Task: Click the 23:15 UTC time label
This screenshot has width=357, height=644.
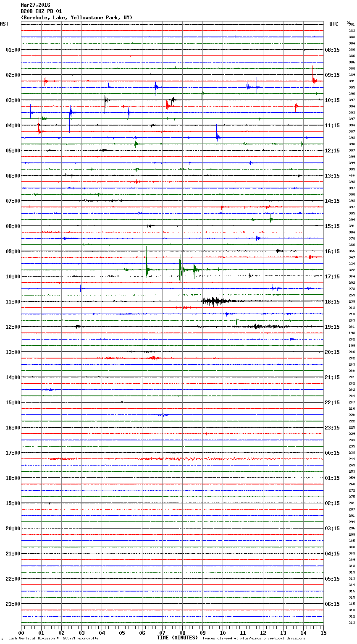Action: pos(332,428)
